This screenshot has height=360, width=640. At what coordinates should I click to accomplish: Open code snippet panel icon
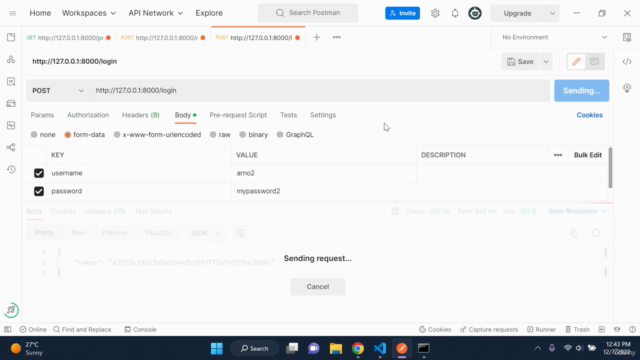tap(627, 62)
